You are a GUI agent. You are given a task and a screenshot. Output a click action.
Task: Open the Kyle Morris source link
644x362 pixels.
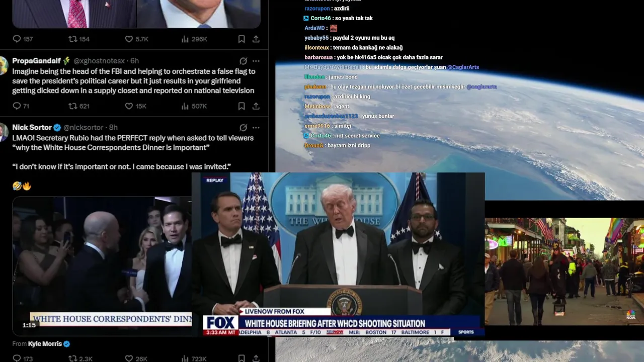(x=45, y=344)
